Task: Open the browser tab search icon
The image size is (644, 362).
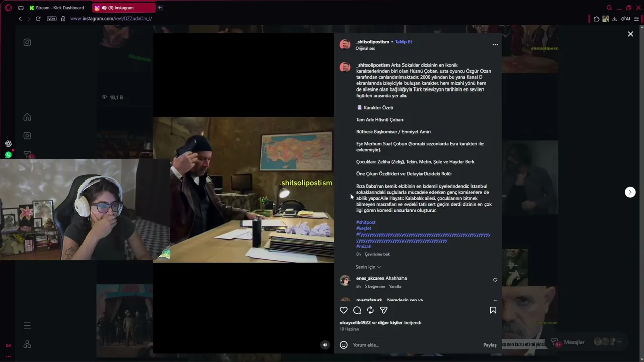Action: tap(609, 8)
